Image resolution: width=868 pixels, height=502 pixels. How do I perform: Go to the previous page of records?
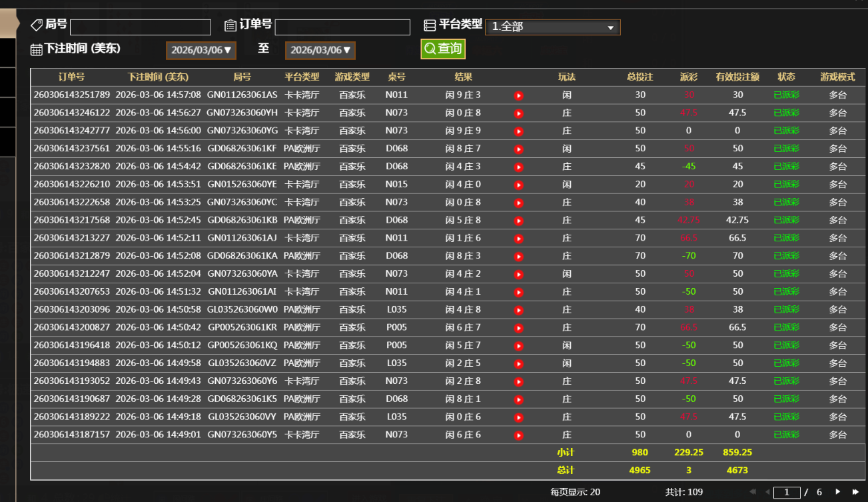pos(767,492)
